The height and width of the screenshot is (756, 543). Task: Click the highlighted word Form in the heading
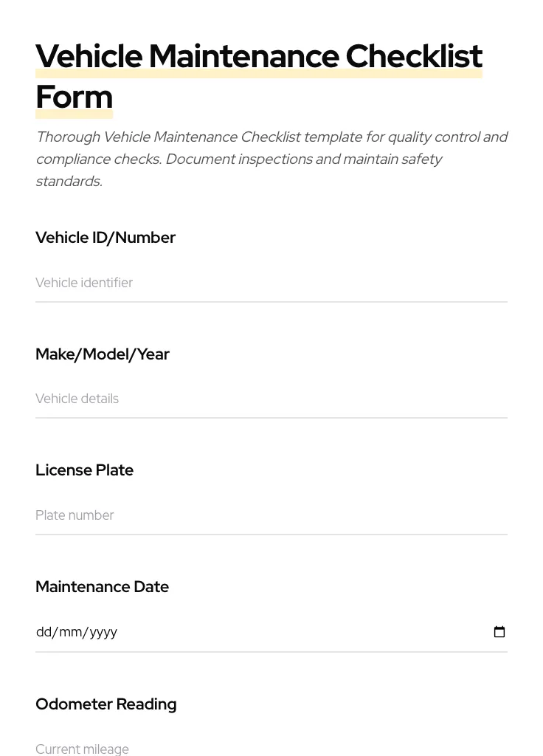point(74,97)
